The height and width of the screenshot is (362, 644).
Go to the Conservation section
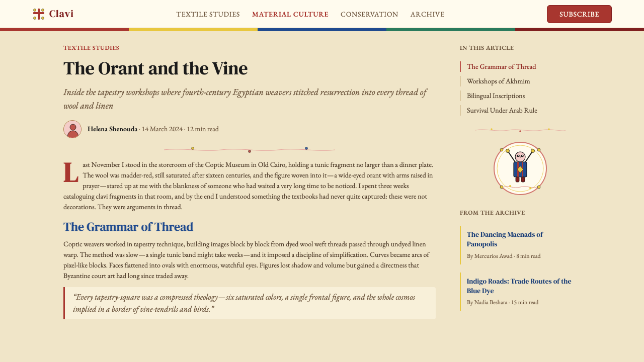[x=369, y=14]
